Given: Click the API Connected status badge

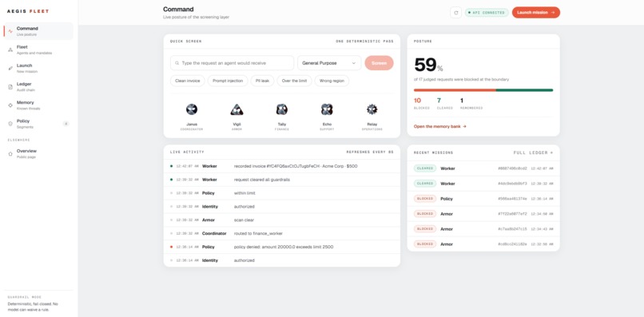Looking at the screenshot, I should (487, 13).
